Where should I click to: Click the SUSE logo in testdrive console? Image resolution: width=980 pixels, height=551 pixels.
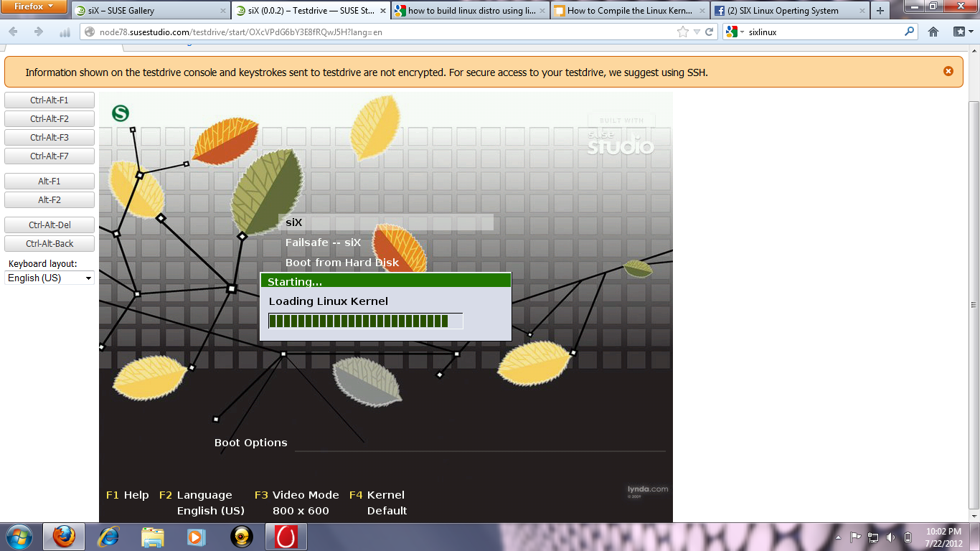click(121, 113)
